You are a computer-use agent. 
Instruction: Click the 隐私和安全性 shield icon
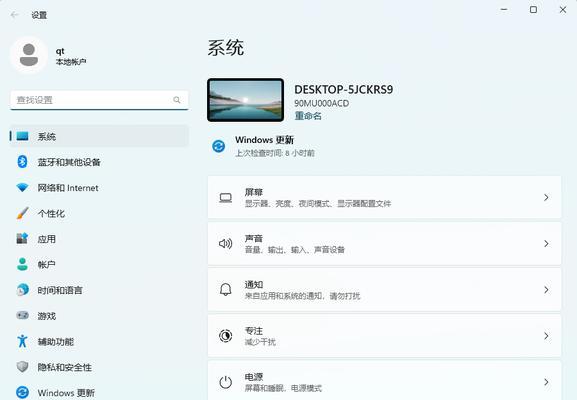tap(22, 367)
